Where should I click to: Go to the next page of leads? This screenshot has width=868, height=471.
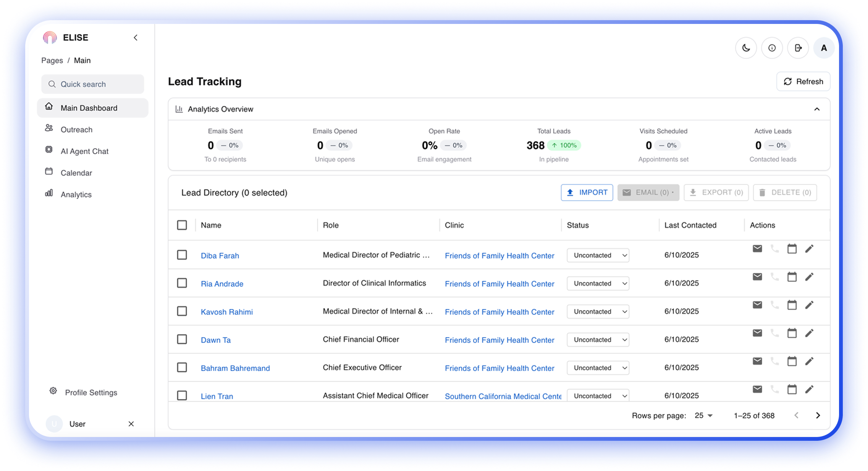(x=818, y=415)
